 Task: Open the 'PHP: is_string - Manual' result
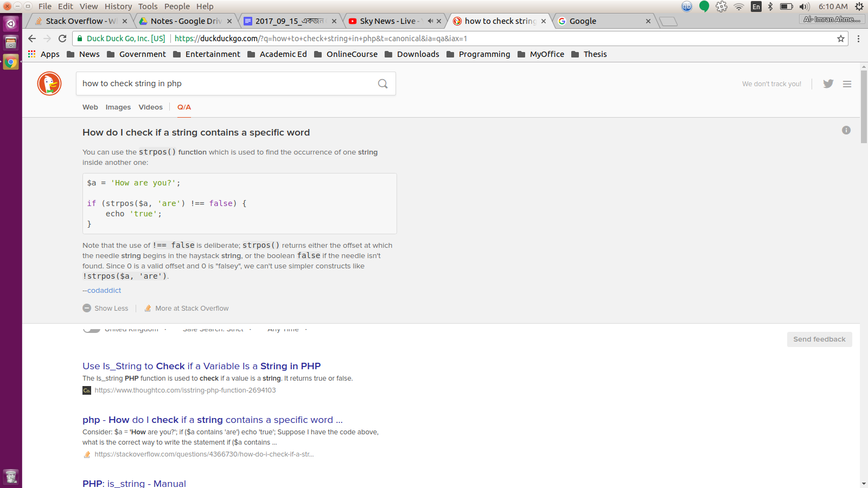(x=134, y=483)
